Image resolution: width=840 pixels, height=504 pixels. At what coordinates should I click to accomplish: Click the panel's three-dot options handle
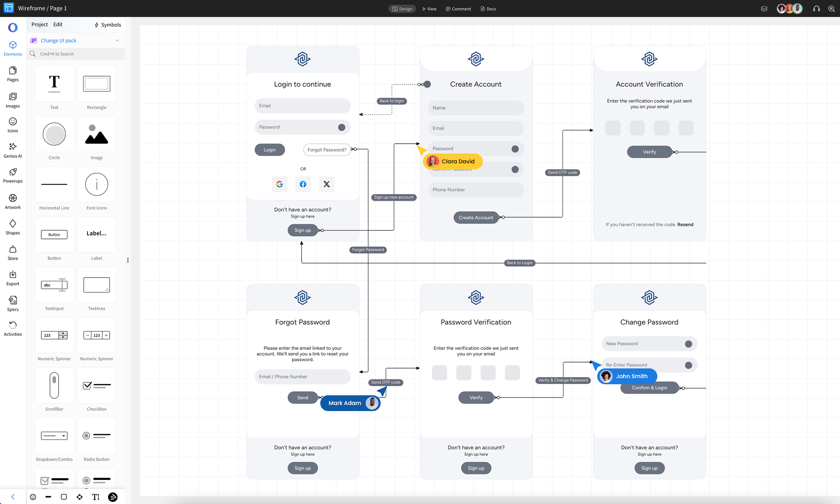point(128,260)
